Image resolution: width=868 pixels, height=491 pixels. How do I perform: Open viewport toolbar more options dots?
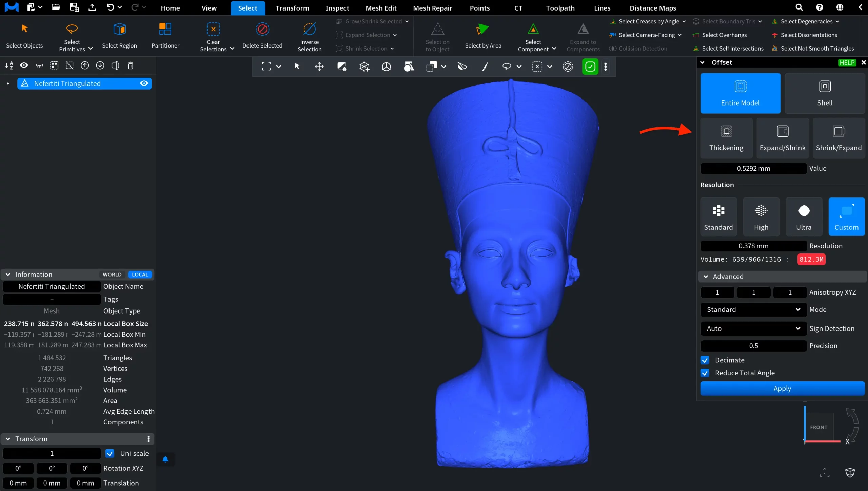click(606, 67)
